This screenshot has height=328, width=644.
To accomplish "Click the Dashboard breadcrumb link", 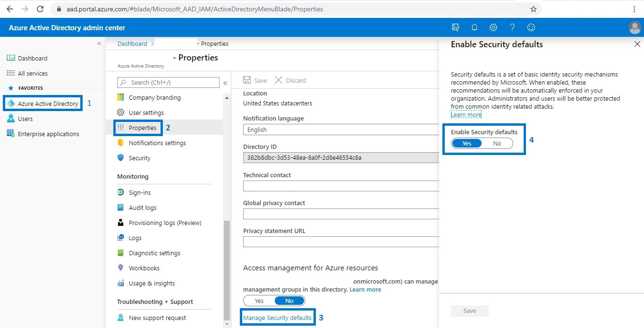I will (132, 43).
